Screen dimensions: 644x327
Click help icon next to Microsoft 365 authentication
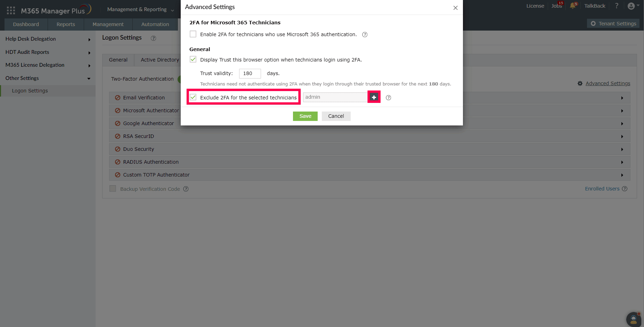pyautogui.click(x=365, y=34)
